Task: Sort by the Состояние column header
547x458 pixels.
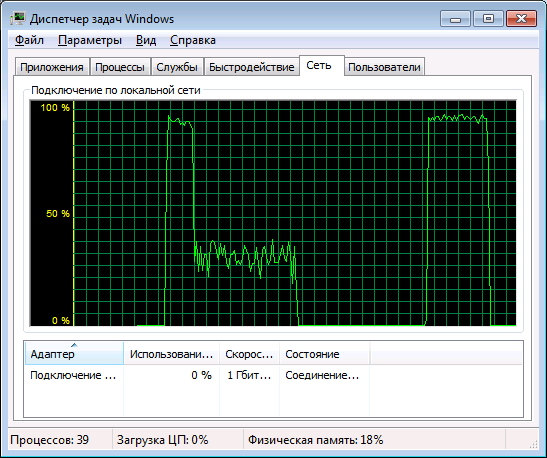Action: tap(324, 354)
